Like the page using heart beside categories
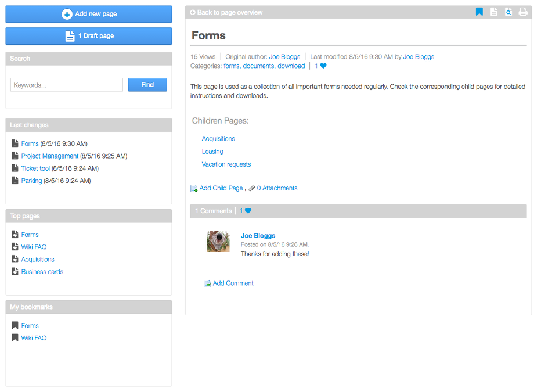Viewport: 541px width, 392px height. click(323, 66)
